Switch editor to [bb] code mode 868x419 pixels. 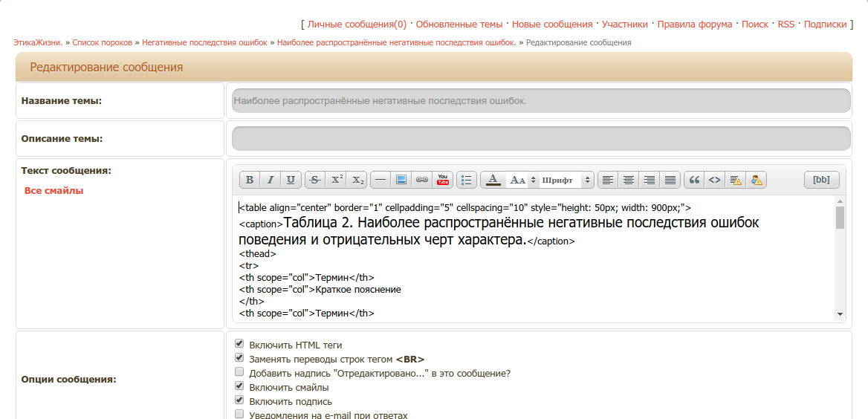tap(821, 180)
